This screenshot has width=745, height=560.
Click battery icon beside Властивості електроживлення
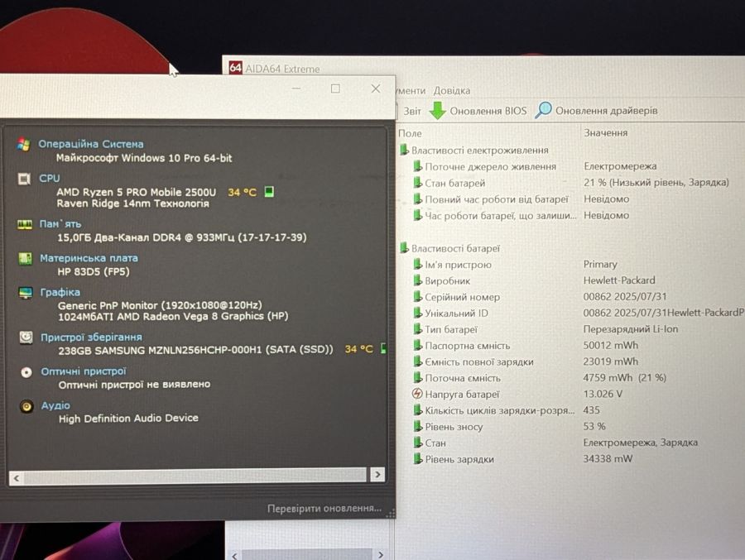[x=404, y=150]
